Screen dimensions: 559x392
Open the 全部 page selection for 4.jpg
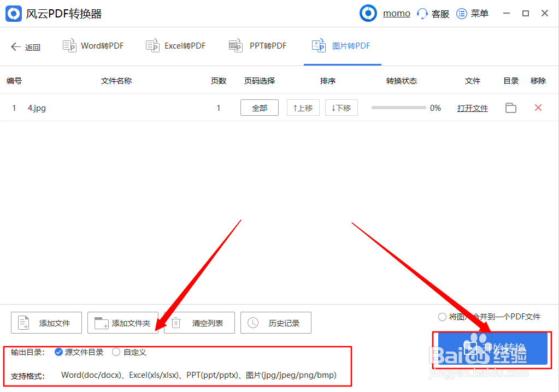click(x=259, y=108)
